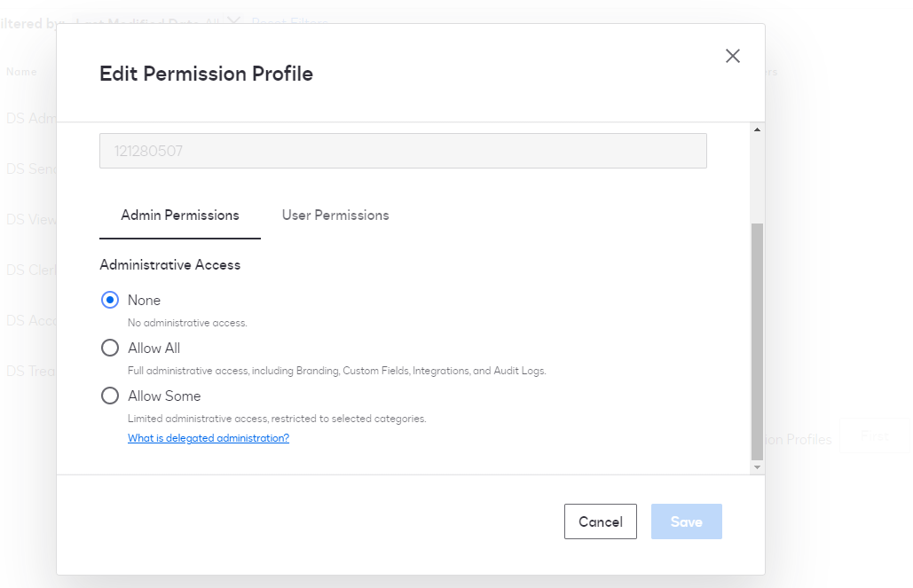Click the profile ID field showing 121280507

[x=403, y=151]
